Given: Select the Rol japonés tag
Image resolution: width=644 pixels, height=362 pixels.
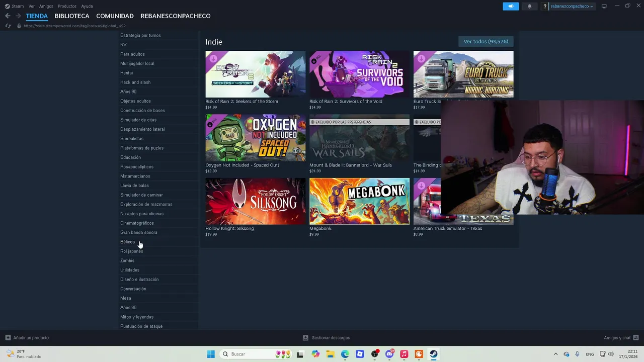Looking at the screenshot, I should coord(132,251).
